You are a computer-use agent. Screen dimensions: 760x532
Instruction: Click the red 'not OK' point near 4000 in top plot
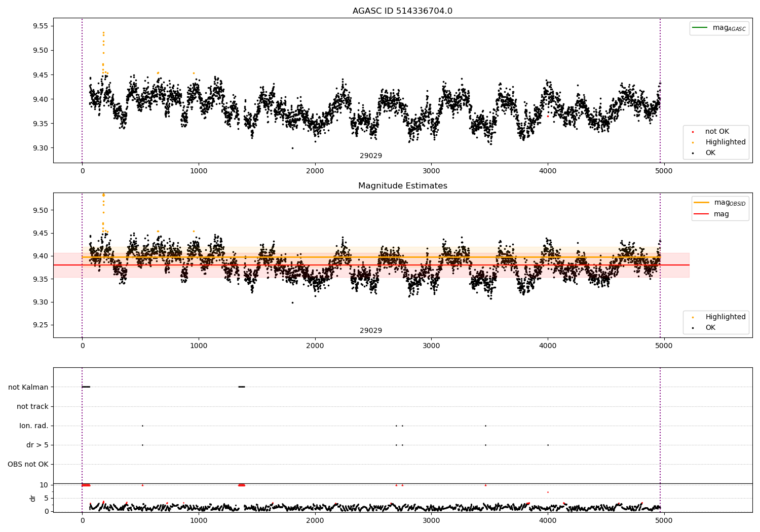tap(548, 116)
